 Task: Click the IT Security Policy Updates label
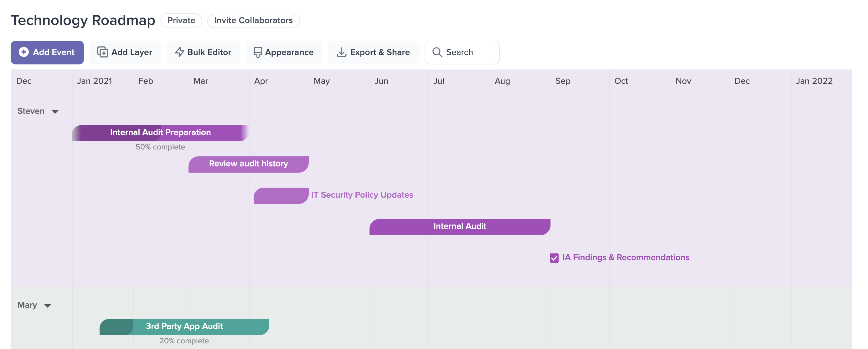click(x=362, y=195)
